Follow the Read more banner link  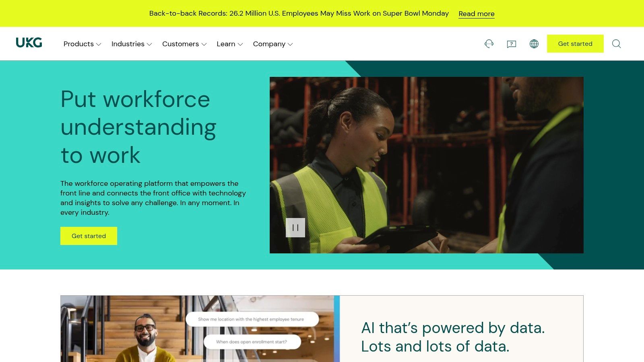click(x=477, y=14)
